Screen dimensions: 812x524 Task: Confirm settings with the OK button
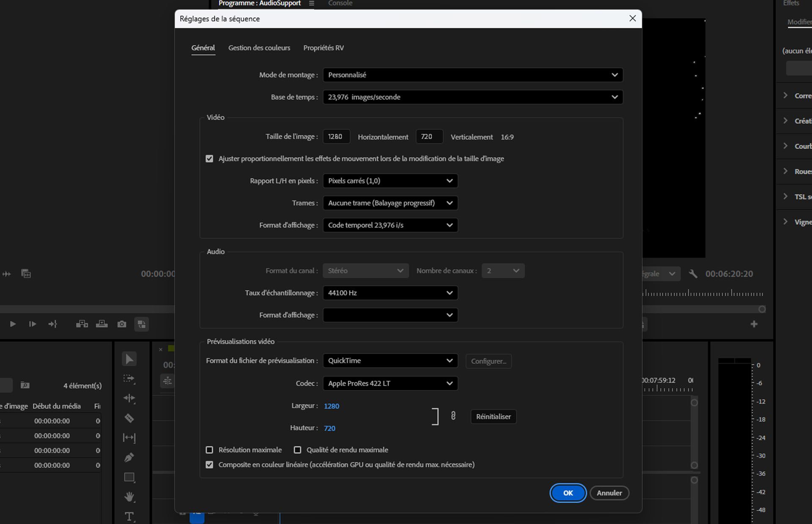[x=568, y=493]
